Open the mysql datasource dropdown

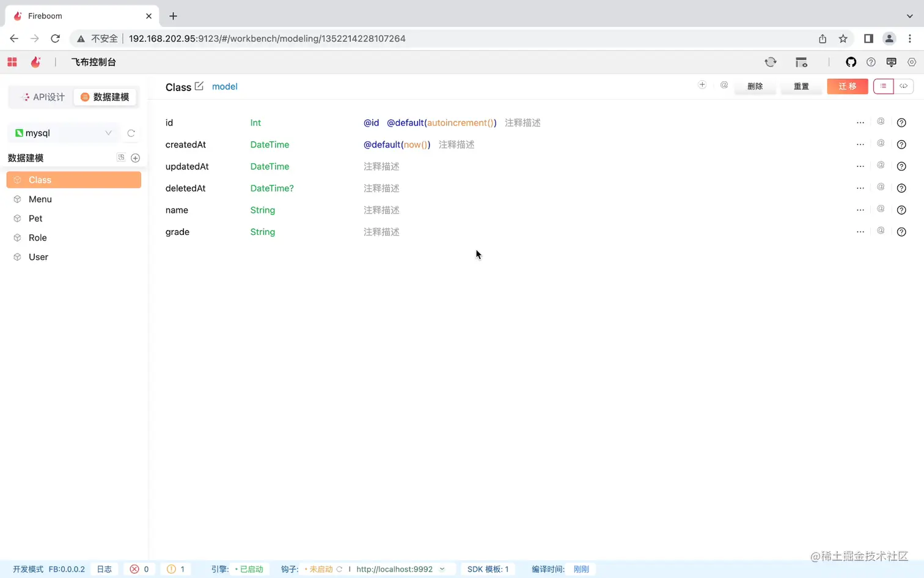click(64, 133)
